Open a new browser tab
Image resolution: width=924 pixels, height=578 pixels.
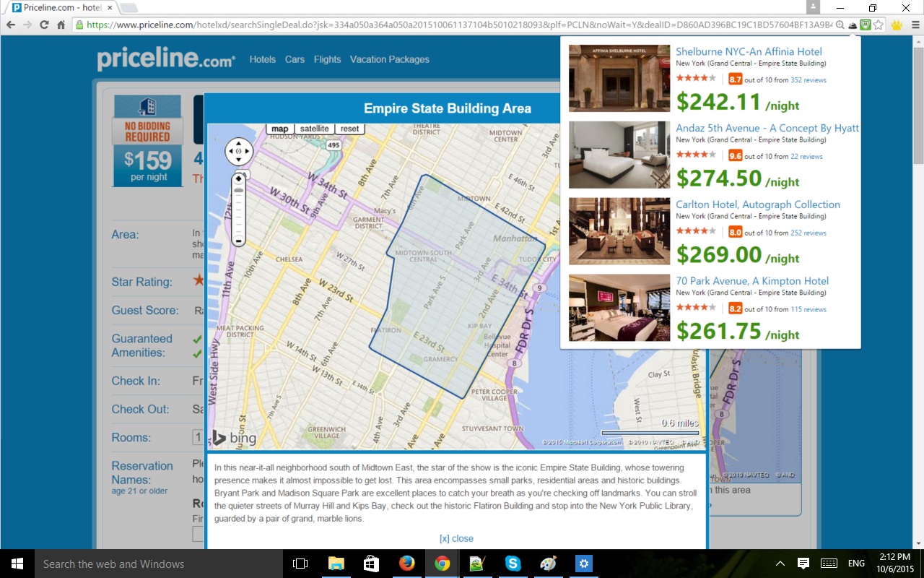click(x=128, y=8)
